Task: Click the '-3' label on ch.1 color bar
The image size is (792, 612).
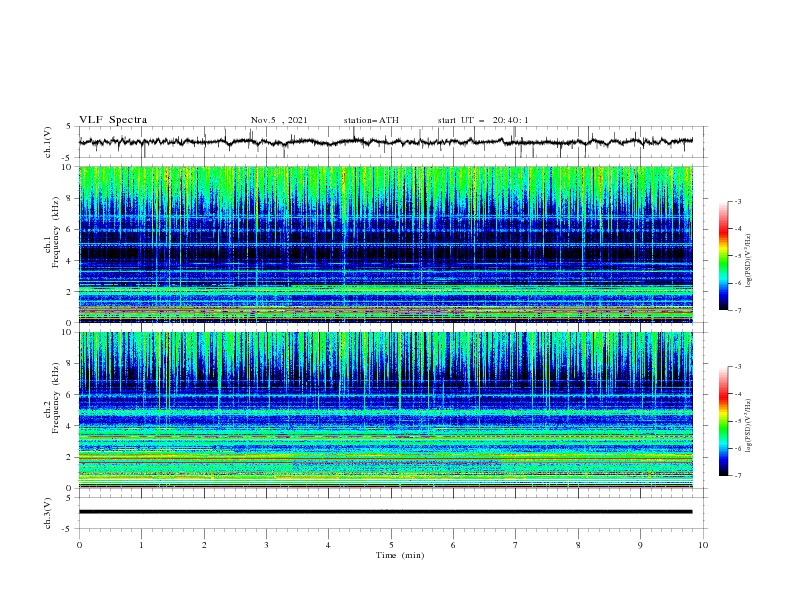Action: [x=737, y=201]
